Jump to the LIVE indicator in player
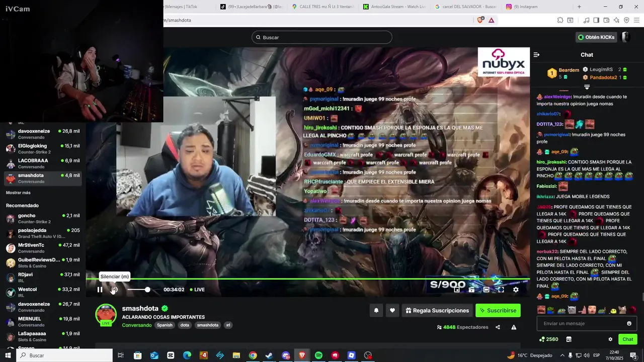Screen dimensions: 644x362 click(197, 290)
